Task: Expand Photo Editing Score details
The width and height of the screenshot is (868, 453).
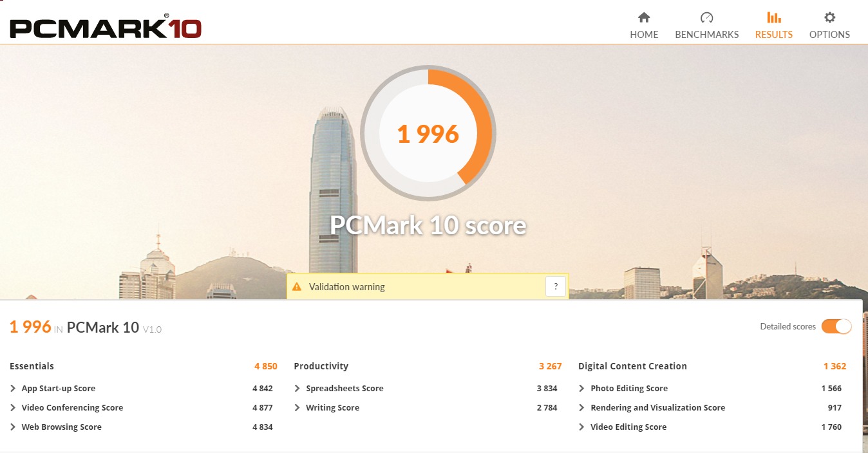Action: pos(582,388)
